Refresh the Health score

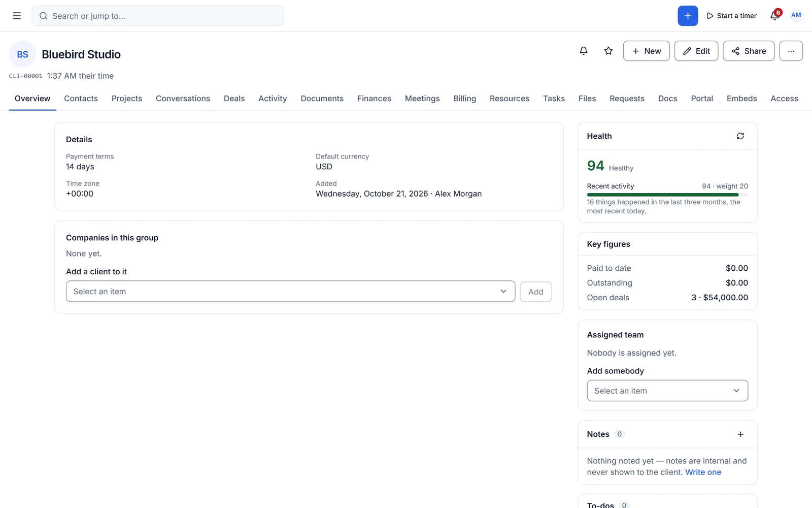pyautogui.click(x=740, y=136)
